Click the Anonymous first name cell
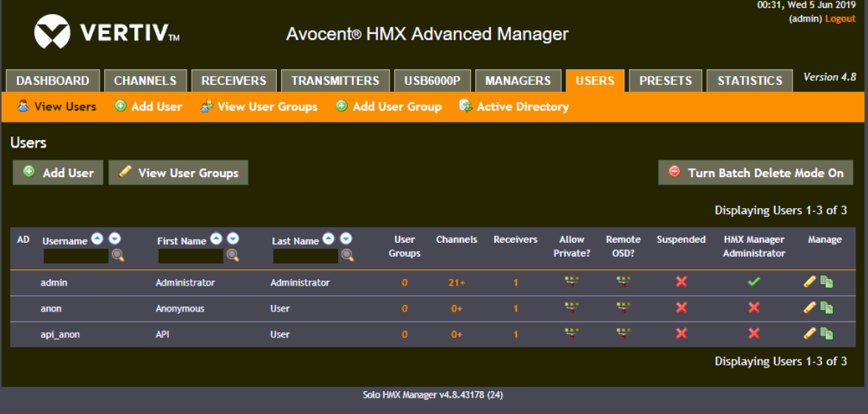 coord(180,308)
